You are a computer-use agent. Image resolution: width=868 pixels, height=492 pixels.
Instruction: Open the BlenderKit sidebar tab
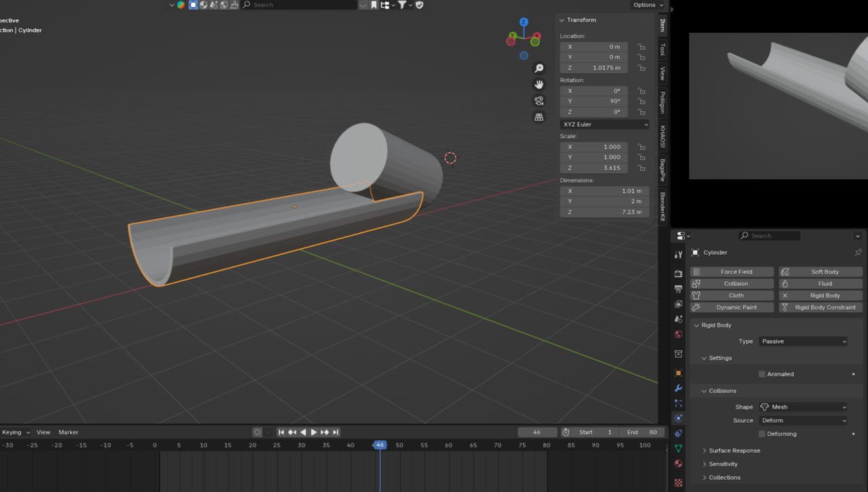tap(663, 207)
